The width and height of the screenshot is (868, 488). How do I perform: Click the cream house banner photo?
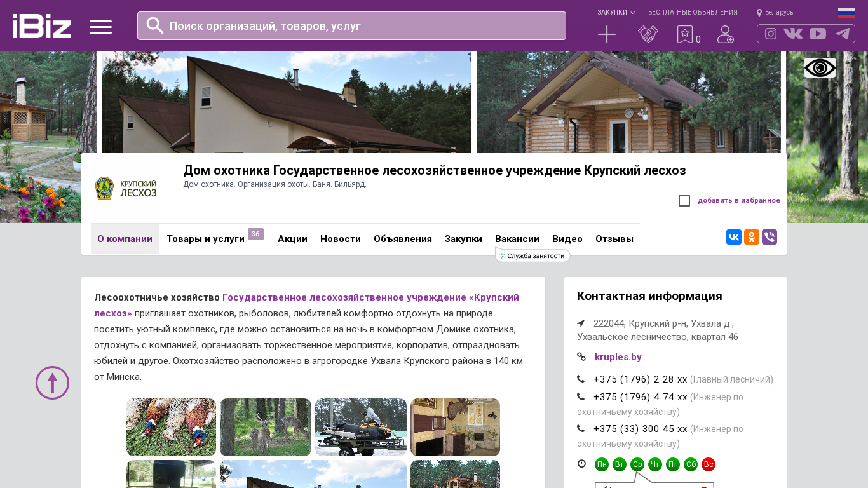[x=287, y=102]
